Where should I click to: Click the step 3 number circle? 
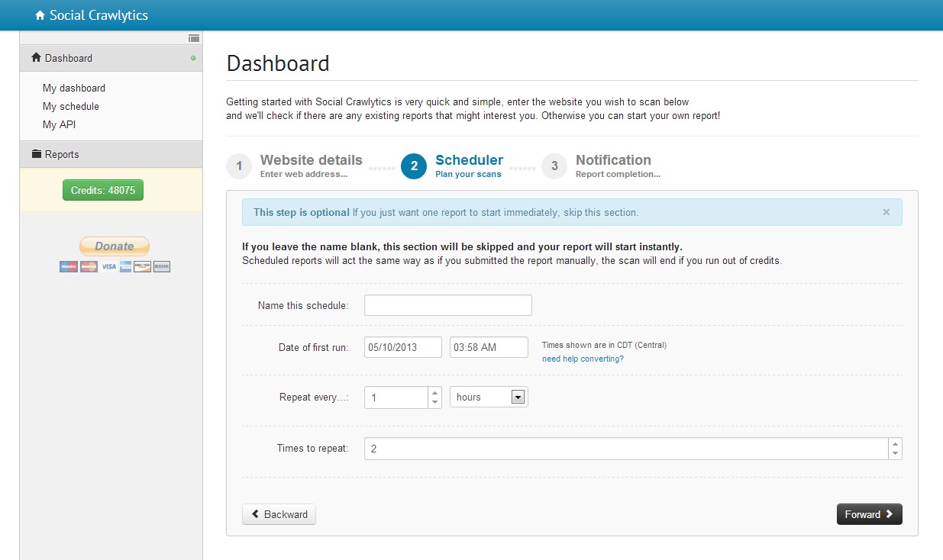click(x=554, y=166)
